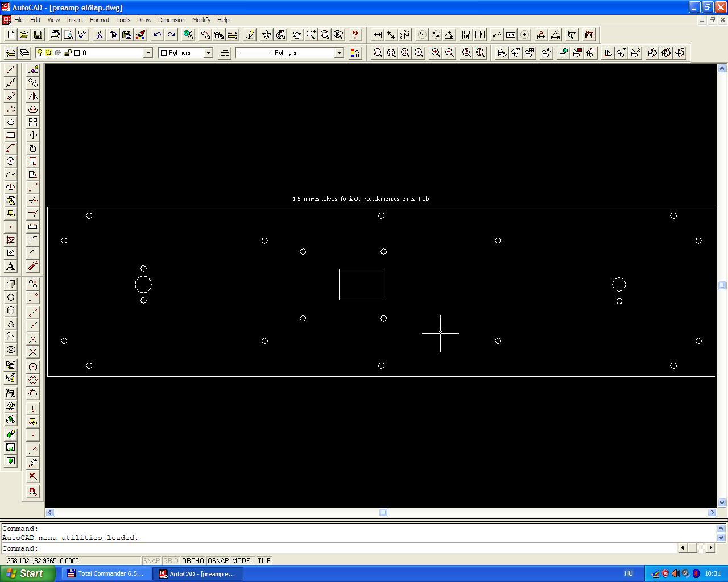Click the Pan Realtime icon
The height and width of the screenshot is (582, 728).
[297, 35]
